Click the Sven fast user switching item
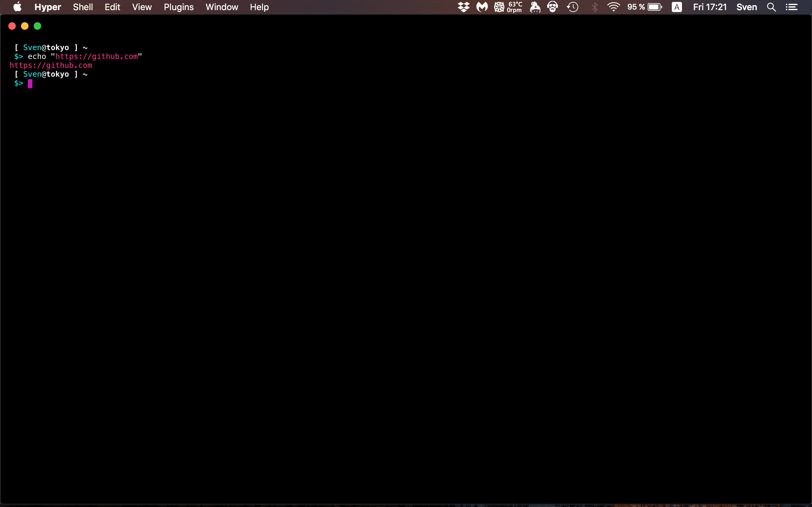The width and height of the screenshot is (812, 507). [x=747, y=7]
